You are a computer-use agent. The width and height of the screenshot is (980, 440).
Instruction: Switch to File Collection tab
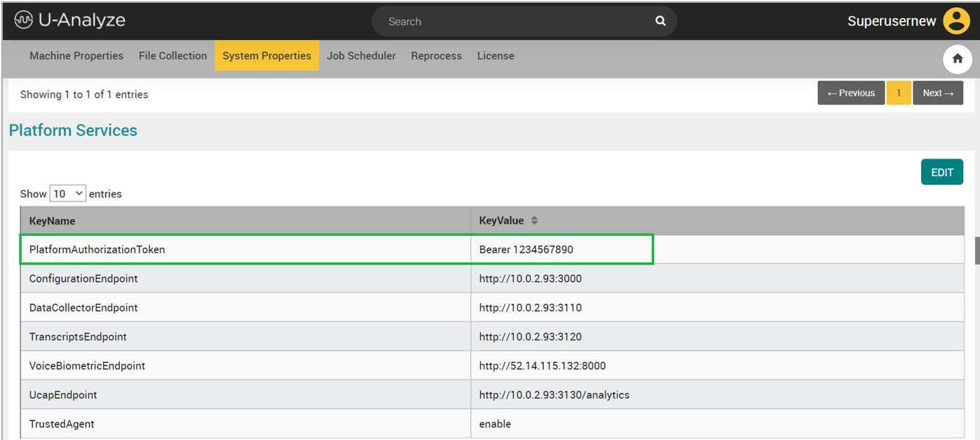[173, 55]
